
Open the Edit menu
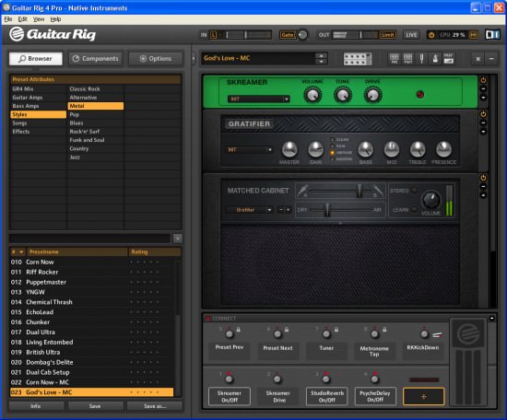22,19
